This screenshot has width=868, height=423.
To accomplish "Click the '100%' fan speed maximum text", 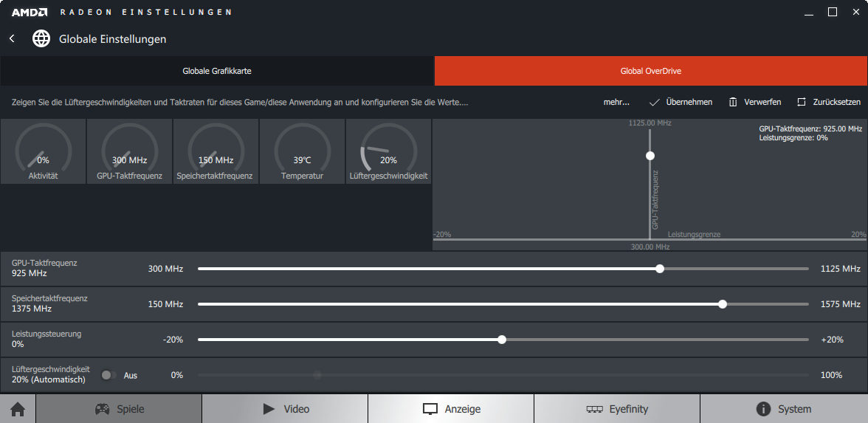I will (x=831, y=375).
